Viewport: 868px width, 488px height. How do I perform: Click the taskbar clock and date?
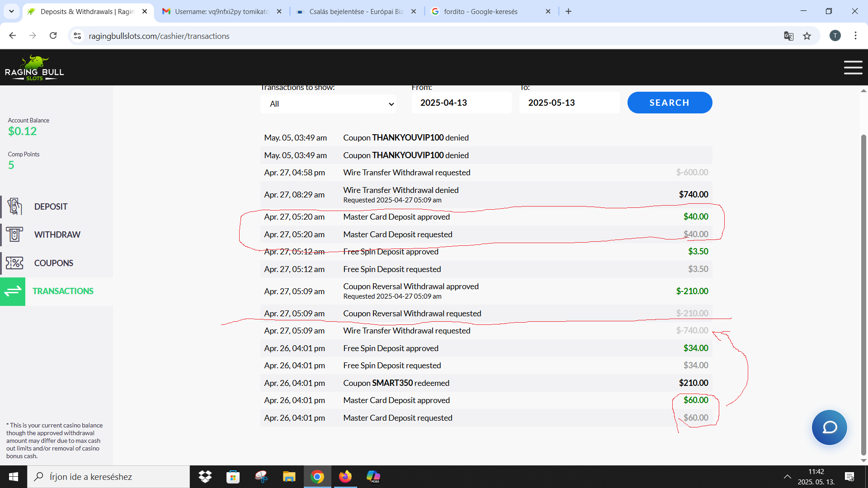click(816, 477)
